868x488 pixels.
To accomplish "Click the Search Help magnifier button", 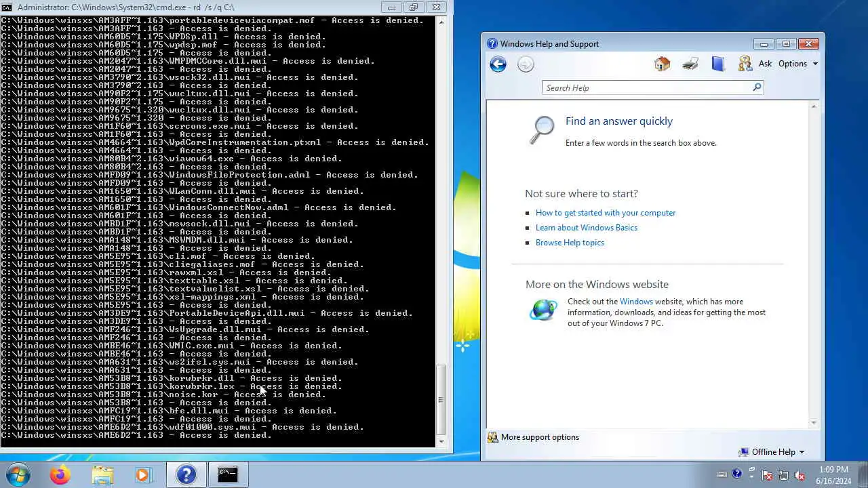I will pos(757,87).
